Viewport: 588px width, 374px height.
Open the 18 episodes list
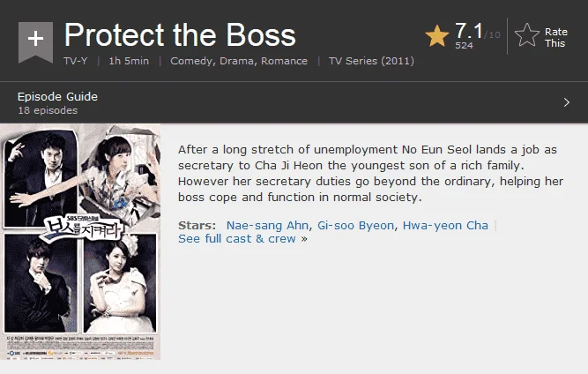click(48, 110)
